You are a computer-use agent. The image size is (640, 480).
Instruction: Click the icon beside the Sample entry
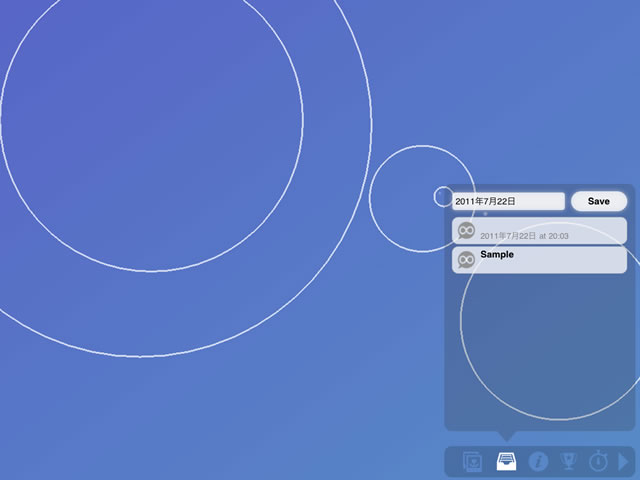tap(466, 260)
